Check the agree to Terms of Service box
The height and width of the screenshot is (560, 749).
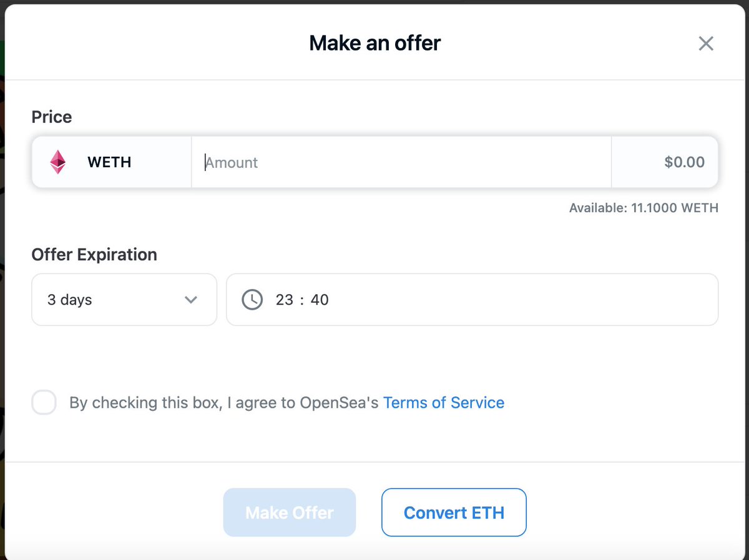click(44, 403)
